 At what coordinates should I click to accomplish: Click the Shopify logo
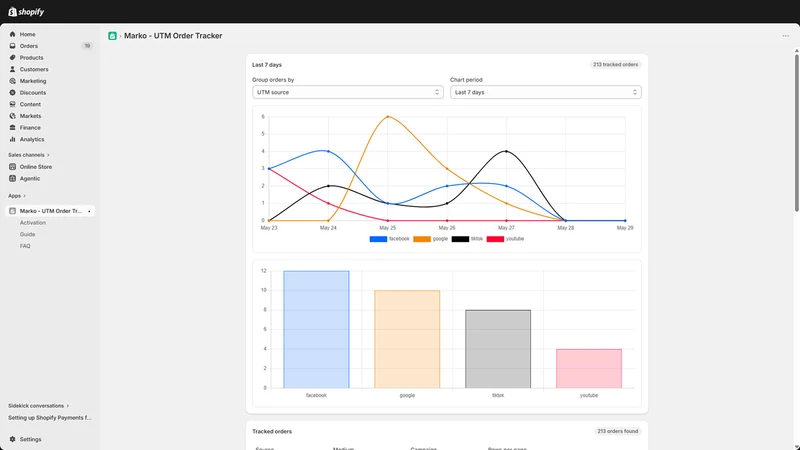pos(26,11)
